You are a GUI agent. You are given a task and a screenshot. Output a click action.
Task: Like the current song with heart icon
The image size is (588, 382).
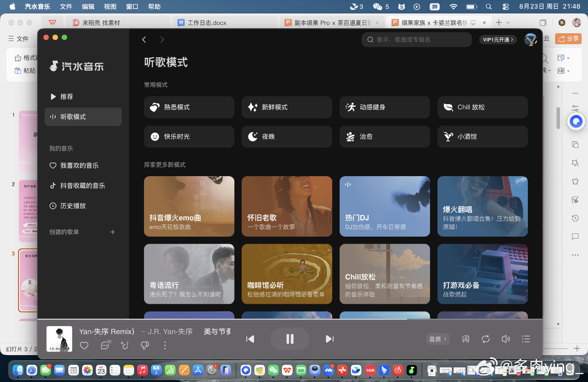[x=84, y=345]
